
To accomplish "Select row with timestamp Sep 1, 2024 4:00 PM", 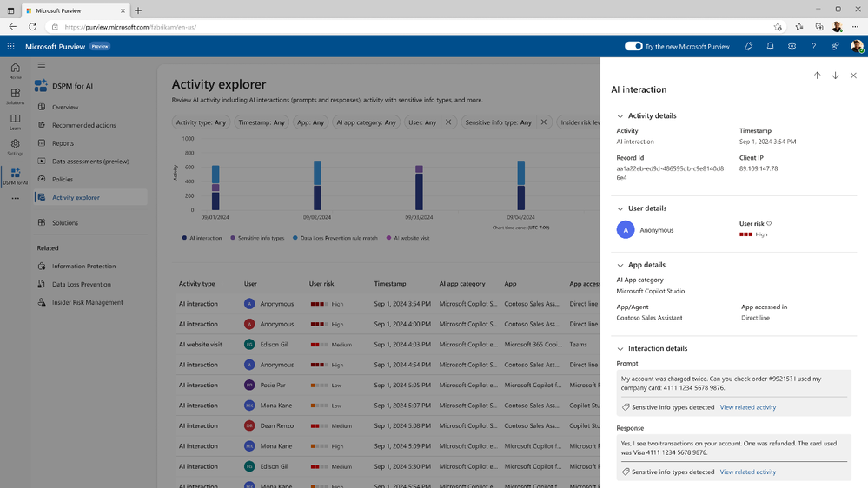I will tap(388, 324).
